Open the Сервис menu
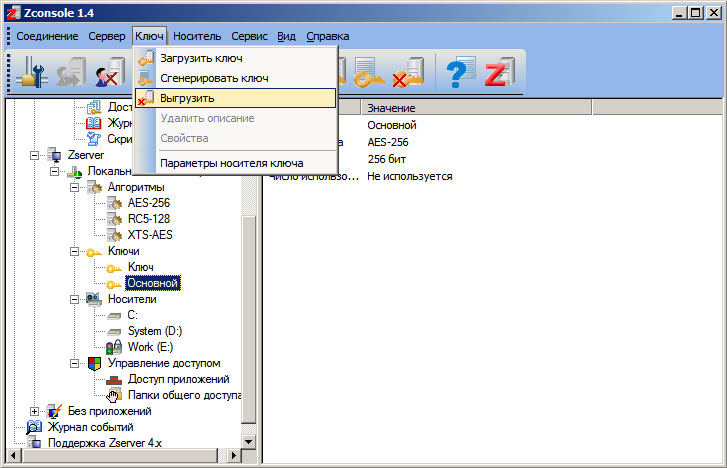The width and height of the screenshot is (727, 468). [249, 36]
